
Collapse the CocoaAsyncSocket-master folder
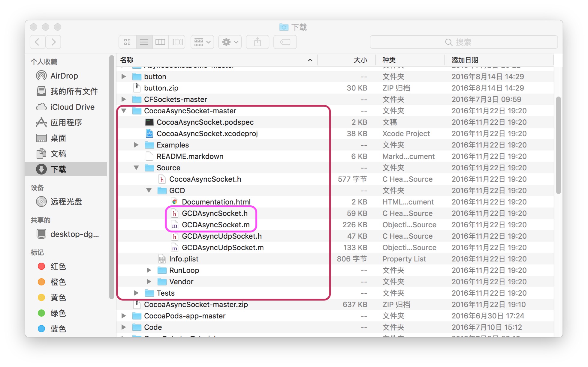tap(123, 111)
